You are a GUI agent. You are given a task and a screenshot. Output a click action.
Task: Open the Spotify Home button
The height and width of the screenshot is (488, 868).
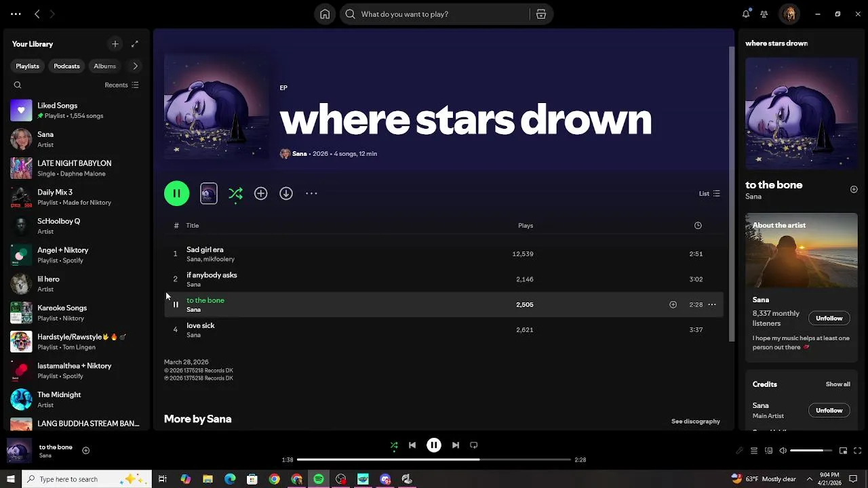(325, 14)
